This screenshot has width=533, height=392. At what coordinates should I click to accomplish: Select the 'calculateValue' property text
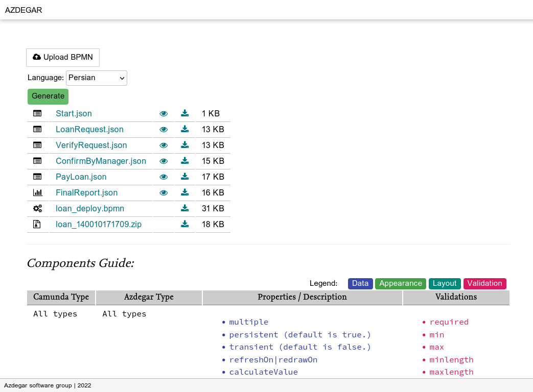click(x=264, y=372)
